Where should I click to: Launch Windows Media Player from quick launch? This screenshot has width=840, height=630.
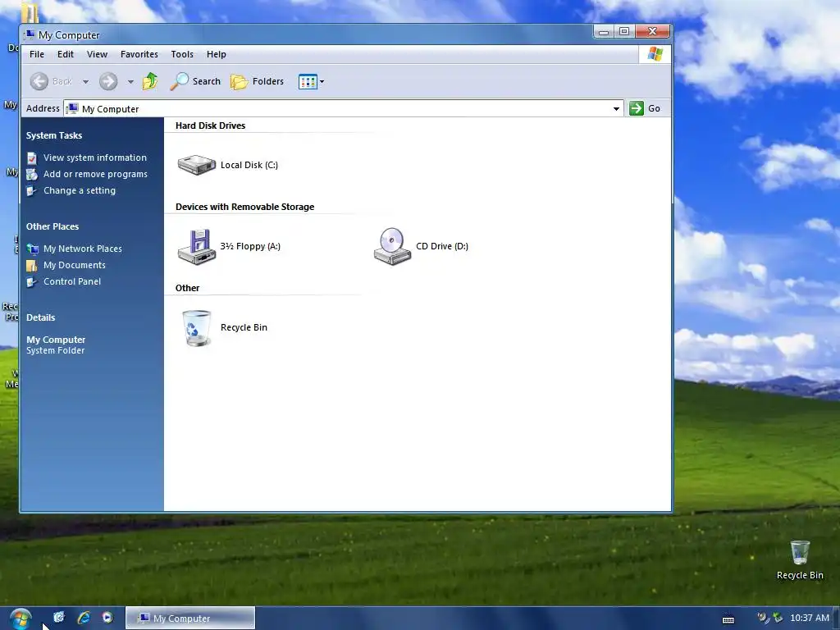(107, 618)
